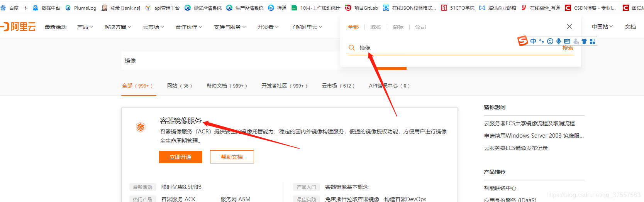Click the 帮助文档 outlined button
Screen dimensions: 644x202
click(x=232, y=157)
